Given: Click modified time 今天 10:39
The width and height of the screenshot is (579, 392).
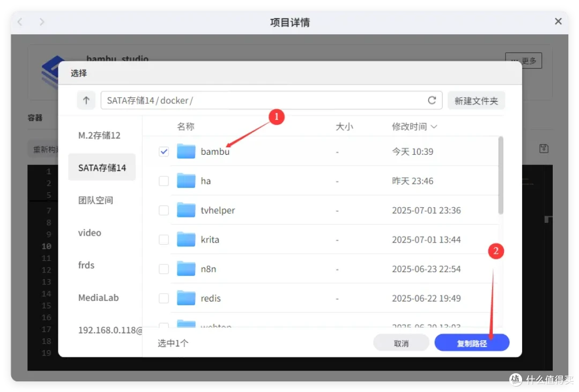Looking at the screenshot, I should 412,152.
